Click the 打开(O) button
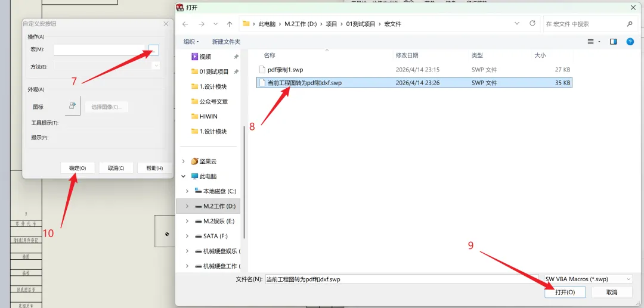The width and height of the screenshot is (644, 308). [x=565, y=292]
